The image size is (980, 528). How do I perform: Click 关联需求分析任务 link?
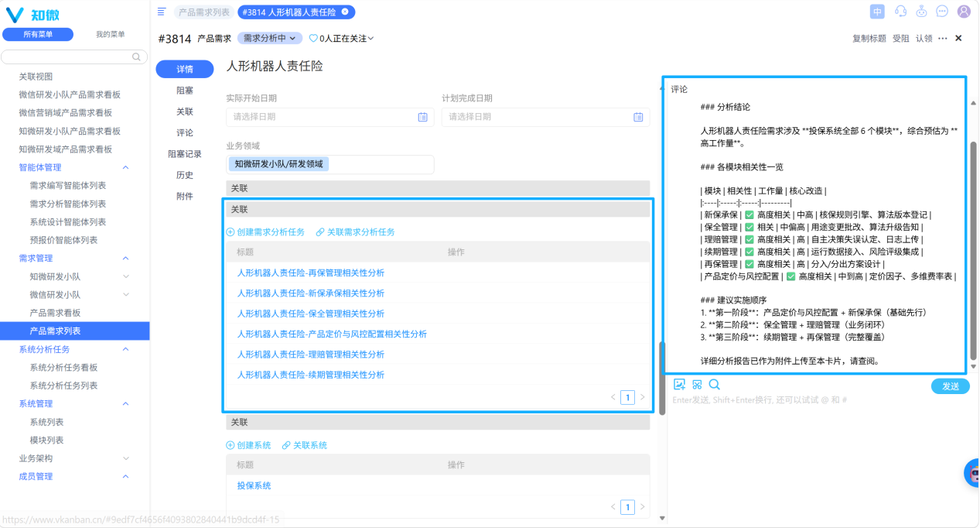pos(356,232)
